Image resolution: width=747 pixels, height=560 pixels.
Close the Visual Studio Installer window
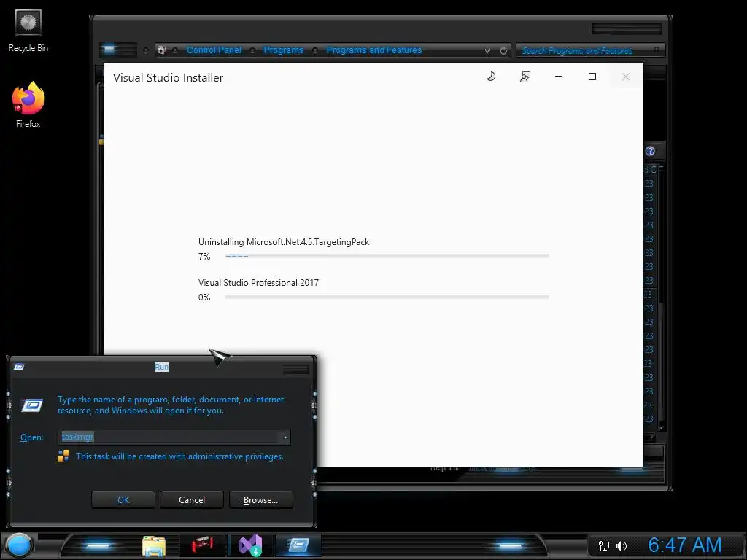click(625, 77)
